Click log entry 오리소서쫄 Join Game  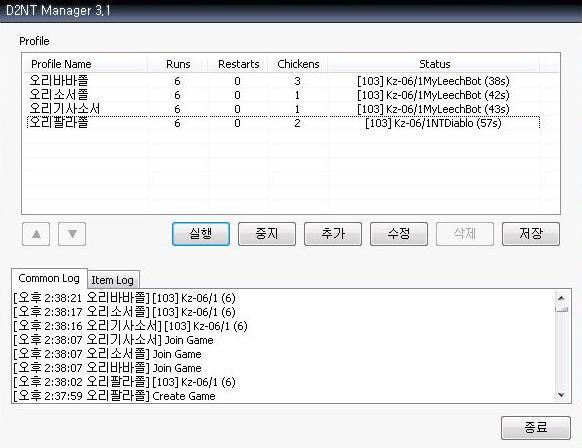point(107,354)
